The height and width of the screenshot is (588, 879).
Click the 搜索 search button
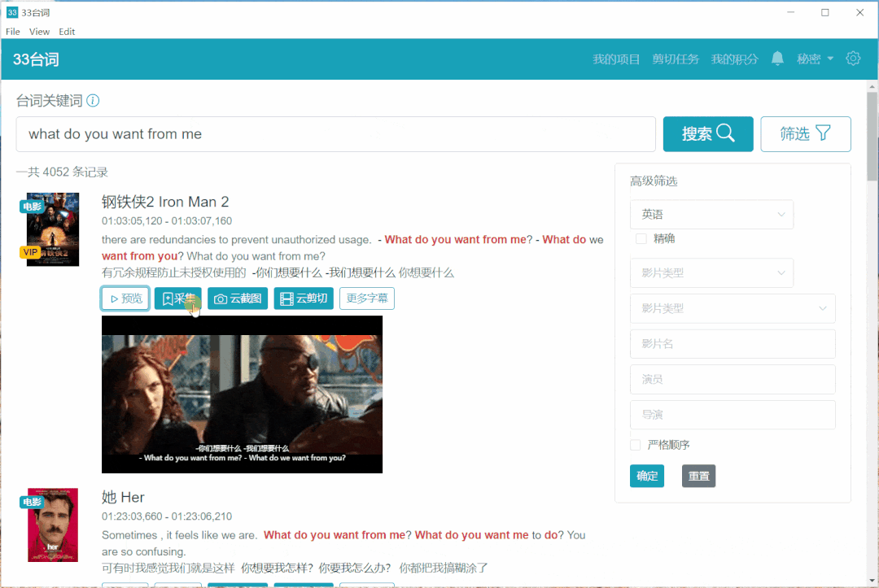tap(708, 134)
